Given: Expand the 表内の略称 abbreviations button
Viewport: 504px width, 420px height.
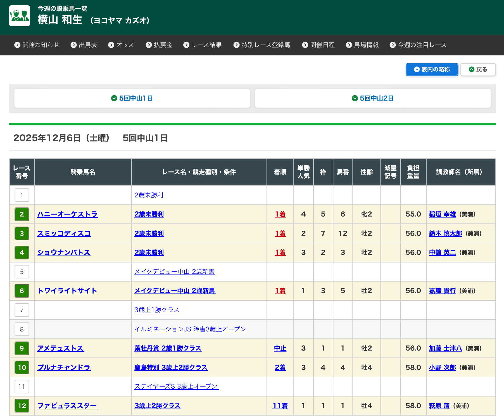Looking at the screenshot, I should (432, 70).
